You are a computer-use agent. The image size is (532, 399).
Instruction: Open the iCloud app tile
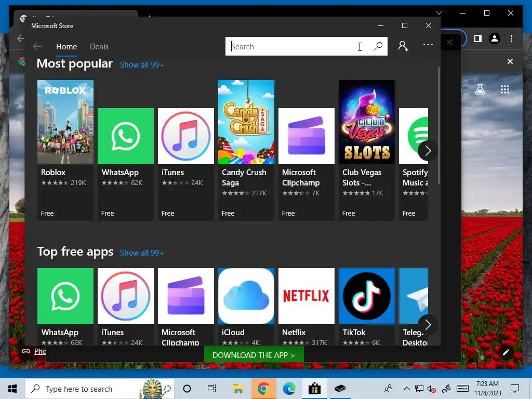pyautogui.click(x=246, y=307)
